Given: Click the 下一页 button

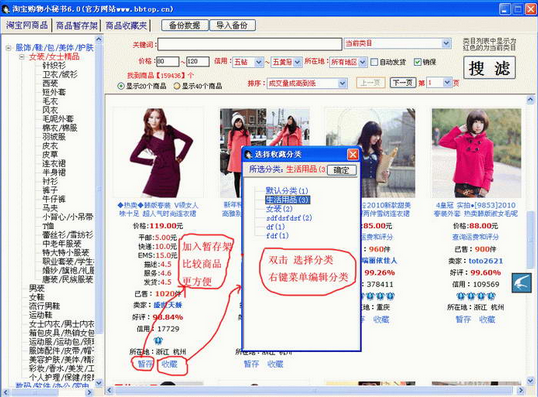Looking at the screenshot, I should tap(403, 83).
